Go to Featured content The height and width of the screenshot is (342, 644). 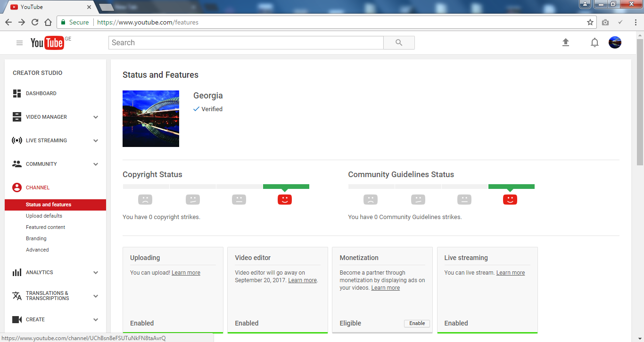coord(46,227)
